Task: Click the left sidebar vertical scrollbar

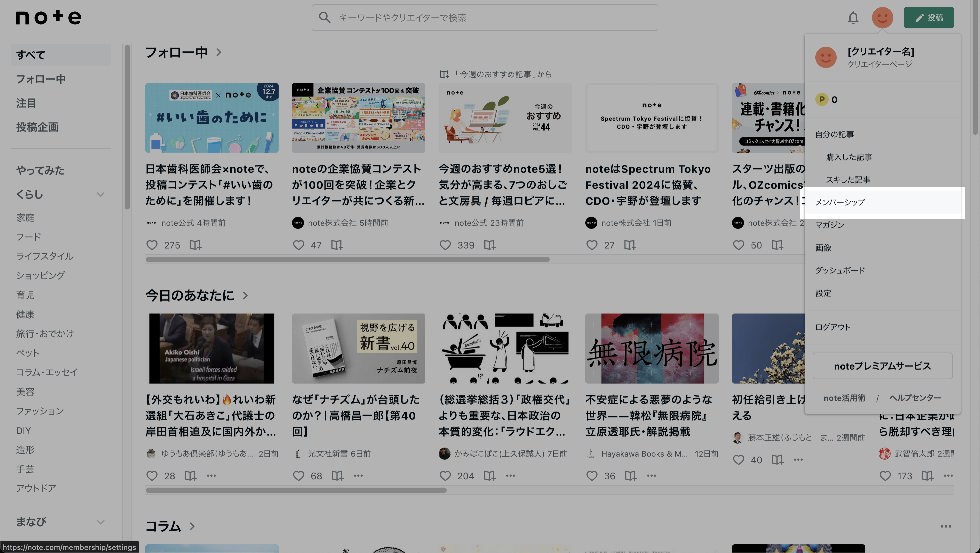Action: (127, 127)
